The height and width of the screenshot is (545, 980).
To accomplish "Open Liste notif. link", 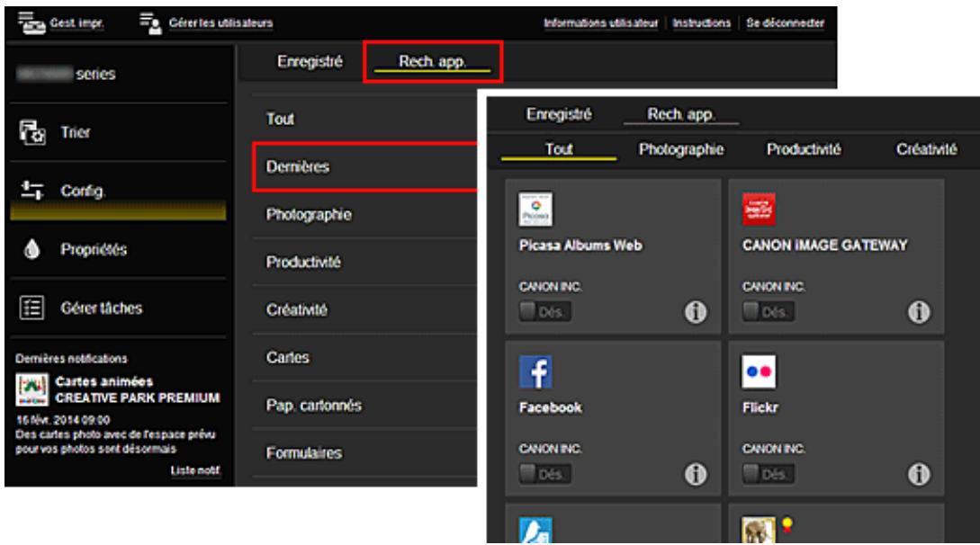I will tap(195, 469).
